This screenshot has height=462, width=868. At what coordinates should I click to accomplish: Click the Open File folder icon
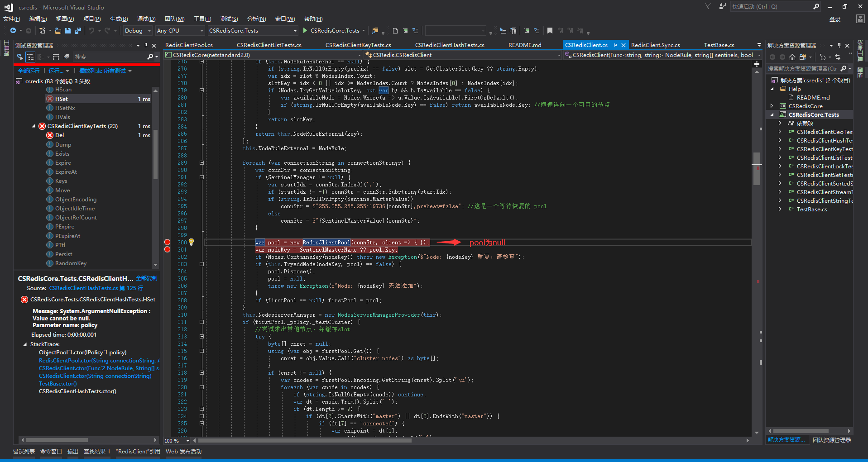click(58, 31)
